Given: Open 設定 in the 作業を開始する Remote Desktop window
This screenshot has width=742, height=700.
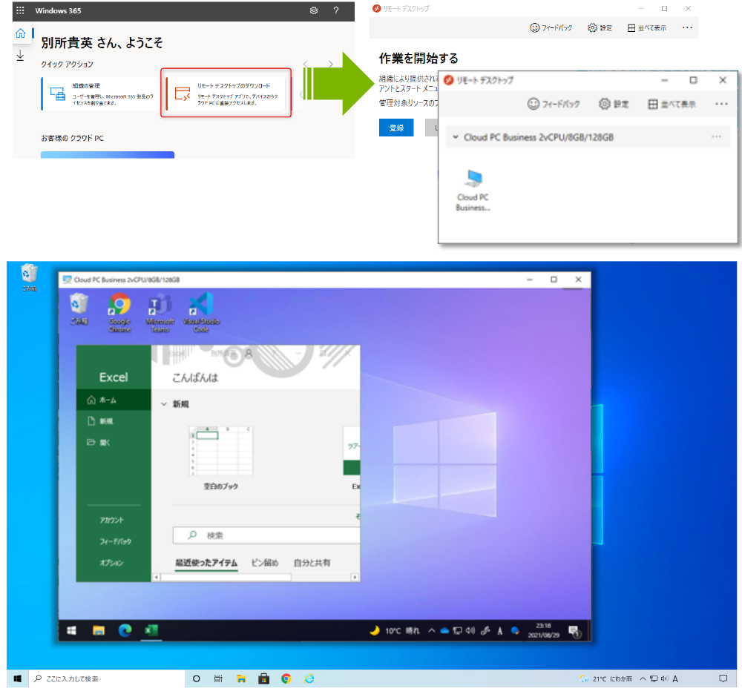Looking at the screenshot, I should [600, 28].
